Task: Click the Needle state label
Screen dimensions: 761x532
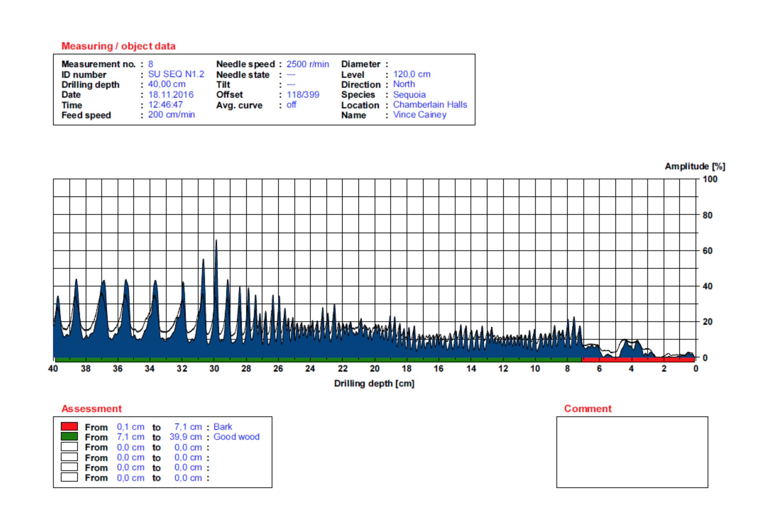Action: (x=243, y=75)
